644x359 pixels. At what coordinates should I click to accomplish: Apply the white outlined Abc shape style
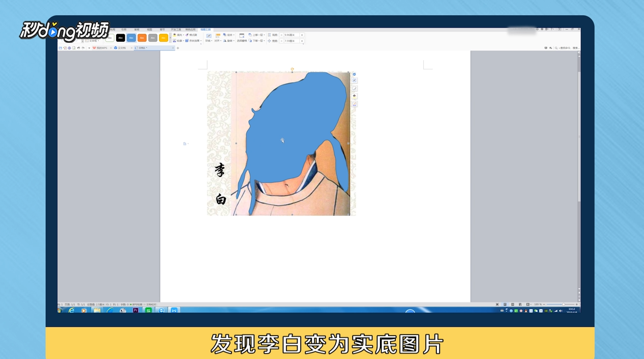(x=110, y=38)
